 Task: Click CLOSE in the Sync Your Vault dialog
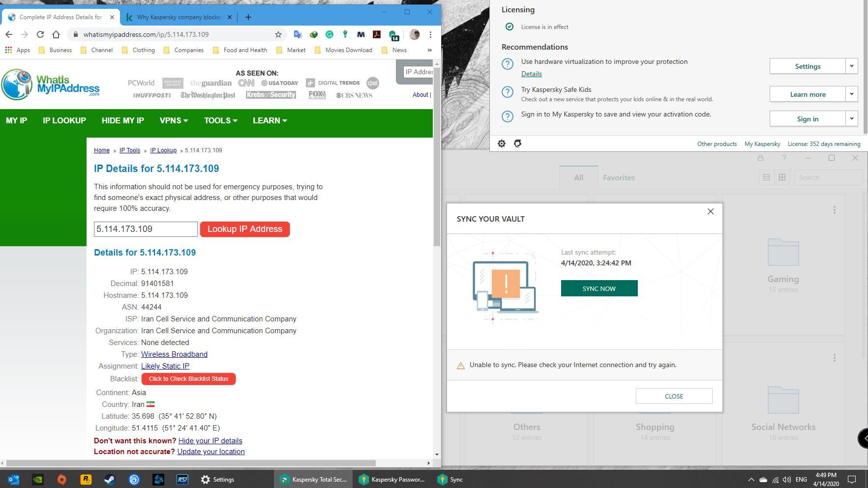pyautogui.click(x=674, y=396)
